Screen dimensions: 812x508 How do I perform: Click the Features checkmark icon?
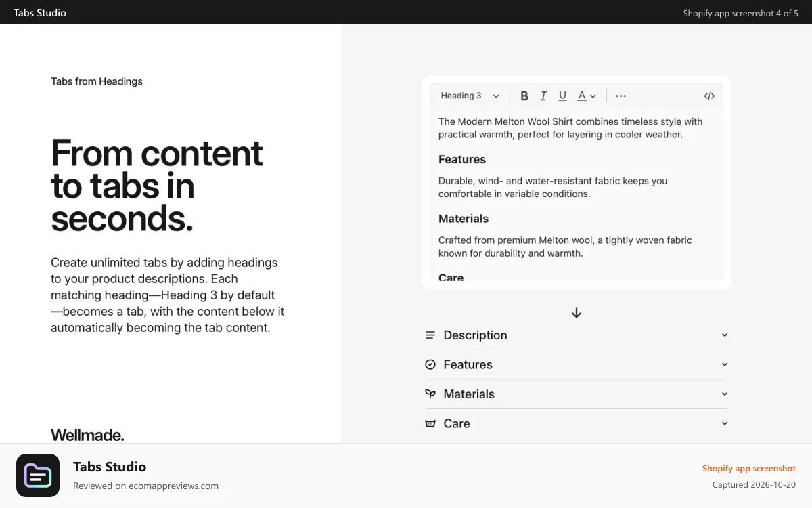pos(430,364)
